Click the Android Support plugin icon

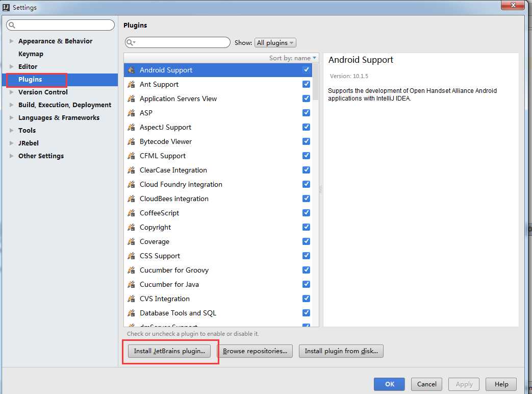pos(131,70)
